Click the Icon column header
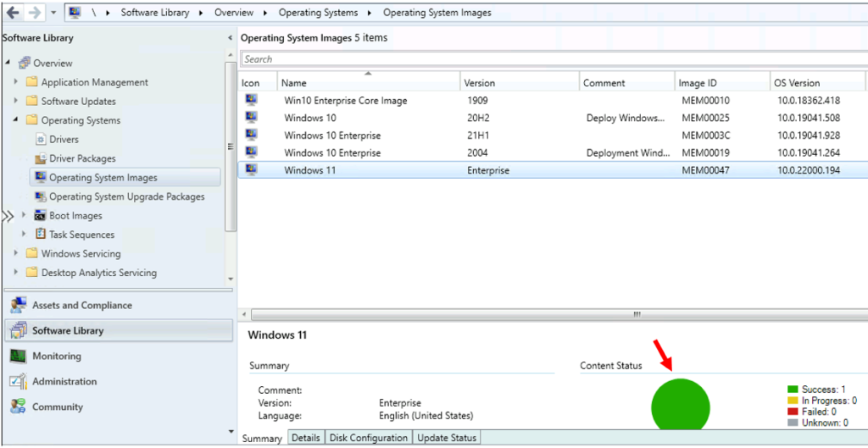868x448 pixels. click(x=258, y=83)
